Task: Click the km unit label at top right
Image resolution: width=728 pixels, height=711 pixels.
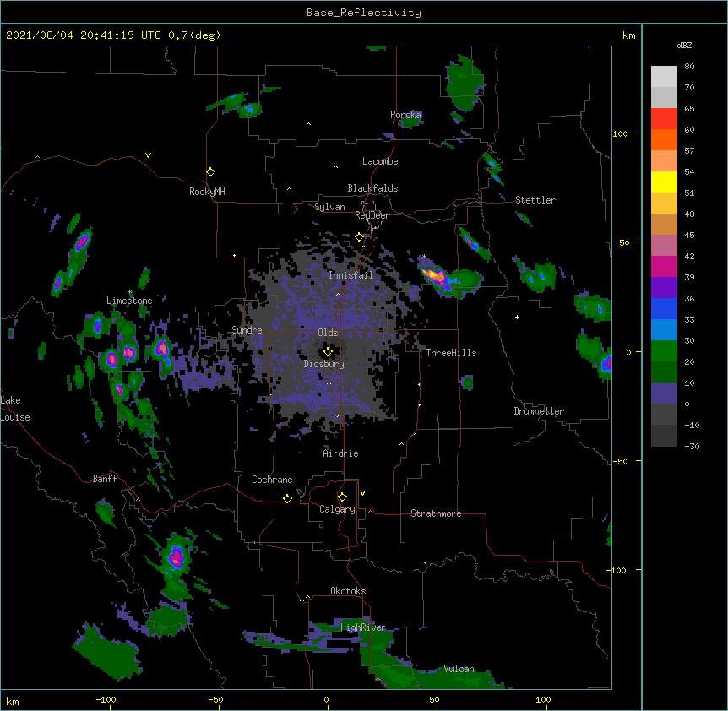Action: [x=628, y=35]
